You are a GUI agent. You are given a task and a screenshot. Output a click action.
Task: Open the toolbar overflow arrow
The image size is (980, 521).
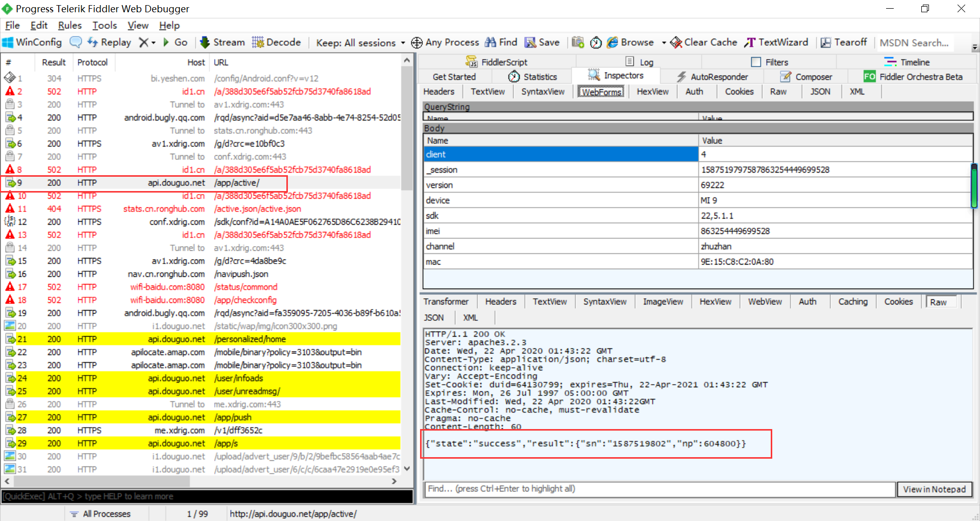pos(974,47)
